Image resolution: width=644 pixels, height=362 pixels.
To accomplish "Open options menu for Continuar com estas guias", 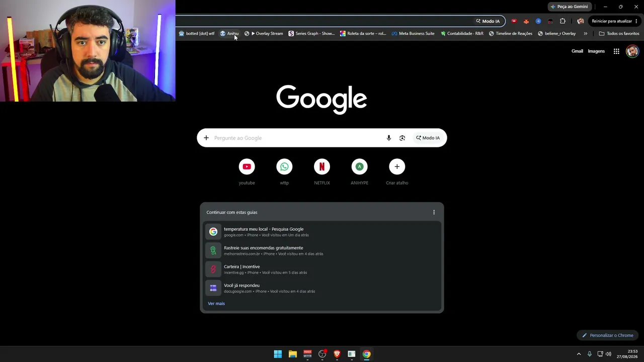I will point(434,212).
